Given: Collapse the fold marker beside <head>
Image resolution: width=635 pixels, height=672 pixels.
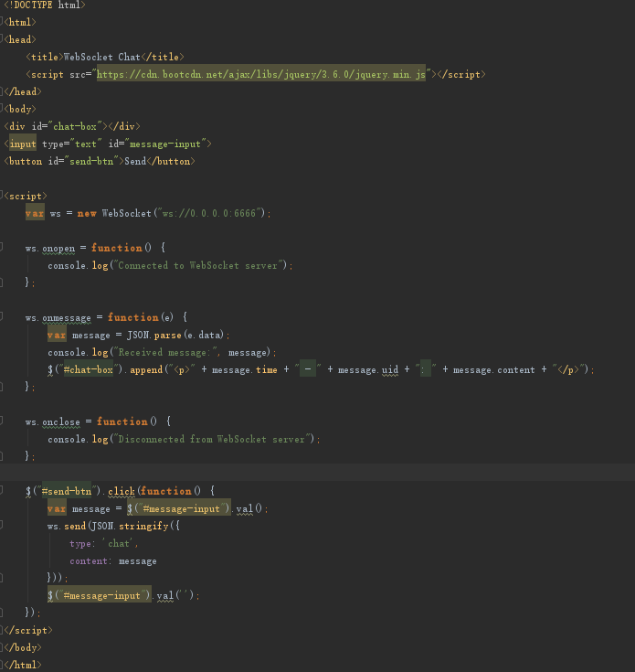Looking at the screenshot, I should click(1, 38).
